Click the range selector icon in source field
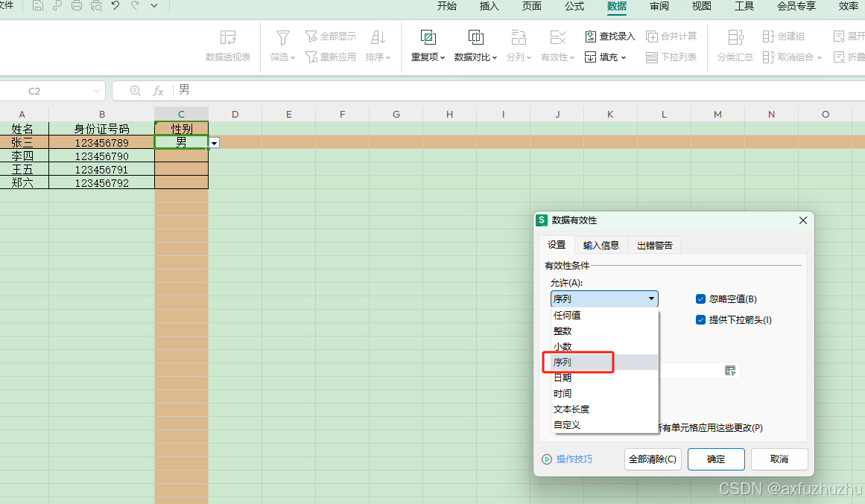 click(x=730, y=371)
